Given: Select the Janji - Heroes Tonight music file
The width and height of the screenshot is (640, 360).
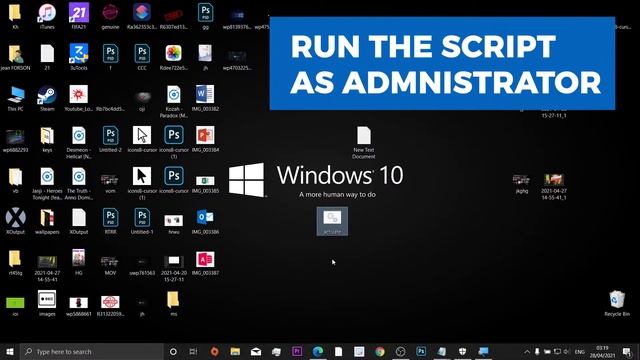Looking at the screenshot, I should pyautogui.click(x=47, y=184).
